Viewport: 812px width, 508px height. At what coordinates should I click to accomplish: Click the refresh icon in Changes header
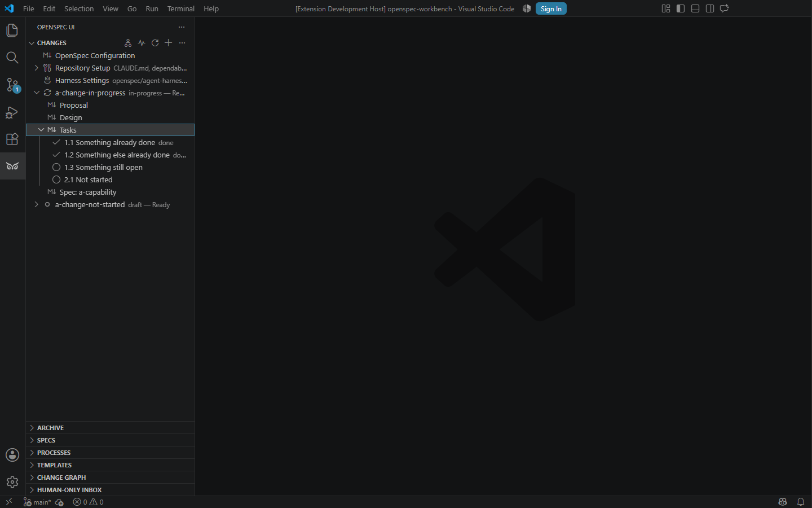(155, 43)
